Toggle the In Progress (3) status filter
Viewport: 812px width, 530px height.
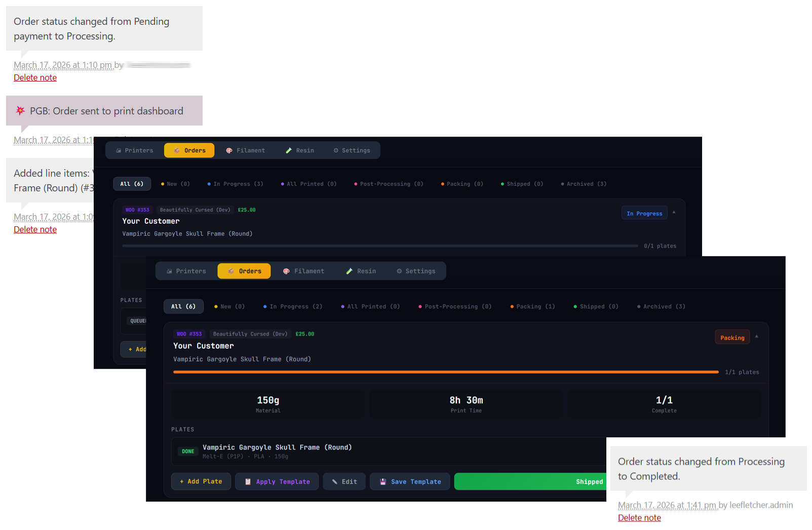[x=235, y=184]
